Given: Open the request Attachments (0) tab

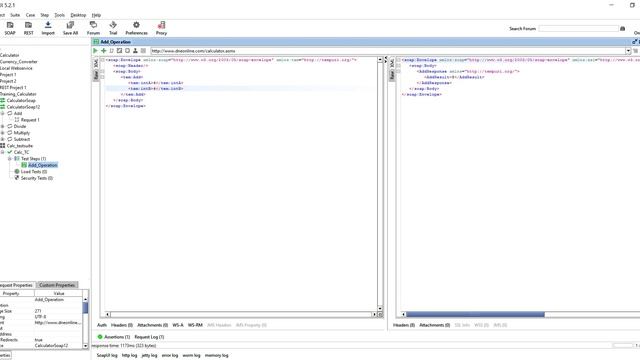Looking at the screenshot, I should click(152, 325).
